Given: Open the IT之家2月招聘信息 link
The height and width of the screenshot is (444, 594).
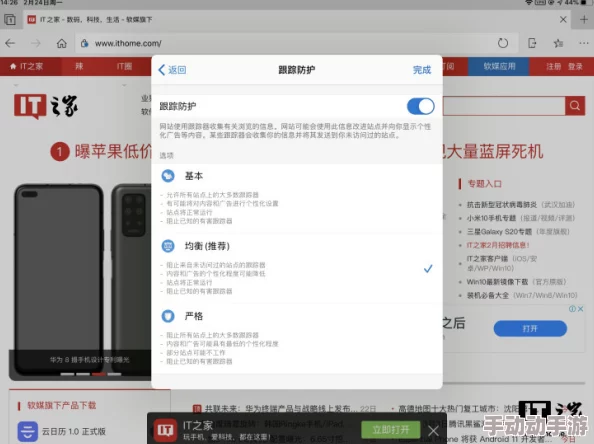Looking at the screenshot, I should [x=498, y=245].
